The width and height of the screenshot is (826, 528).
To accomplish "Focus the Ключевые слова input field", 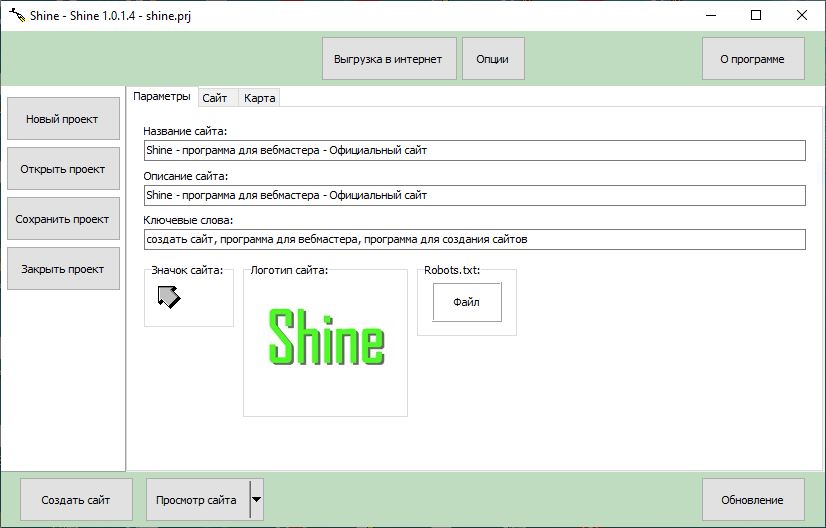I will pyautogui.click(x=474, y=240).
